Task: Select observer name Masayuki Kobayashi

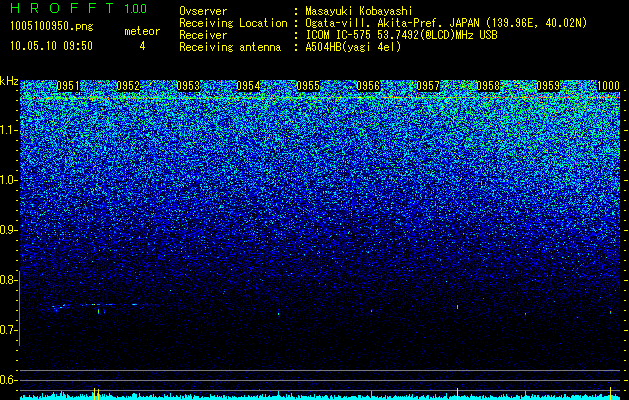Action: (x=359, y=11)
